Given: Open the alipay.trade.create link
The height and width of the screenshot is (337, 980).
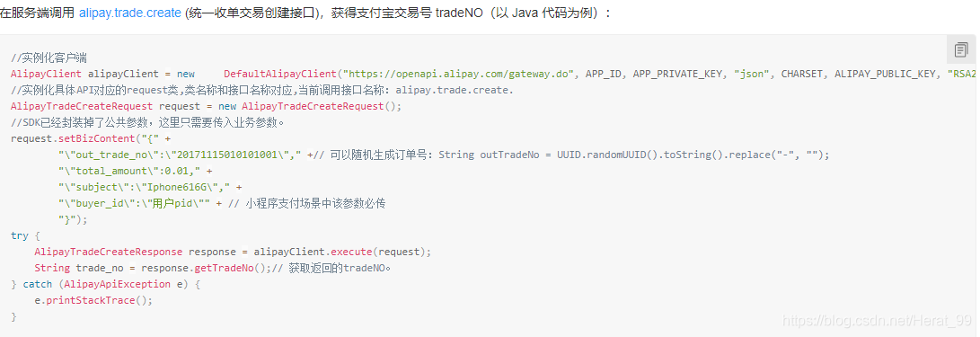Looking at the screenshot, I should click(x=130, y=13).
